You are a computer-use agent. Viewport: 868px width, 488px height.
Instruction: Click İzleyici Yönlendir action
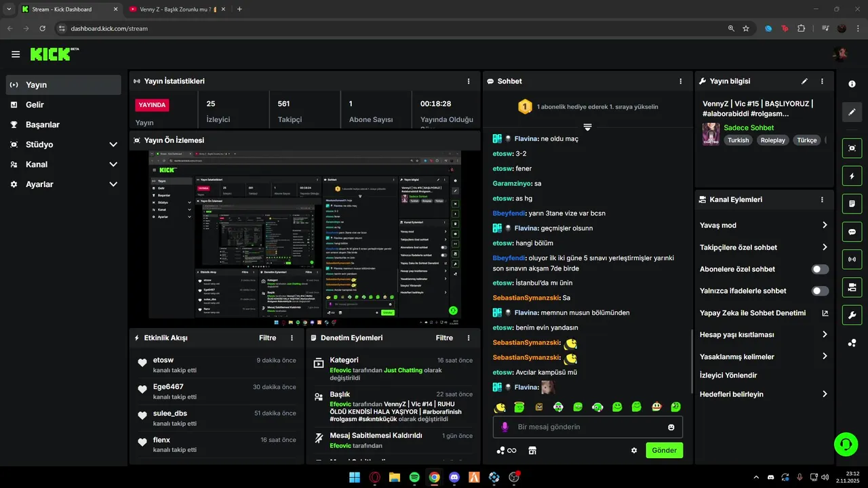pos(728,375)
